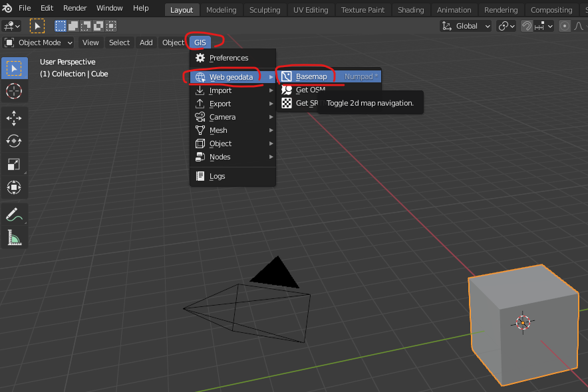Screen dimensions: 588x392
Task: Switch to the Animation workspace tab
Action: point(454,10)
